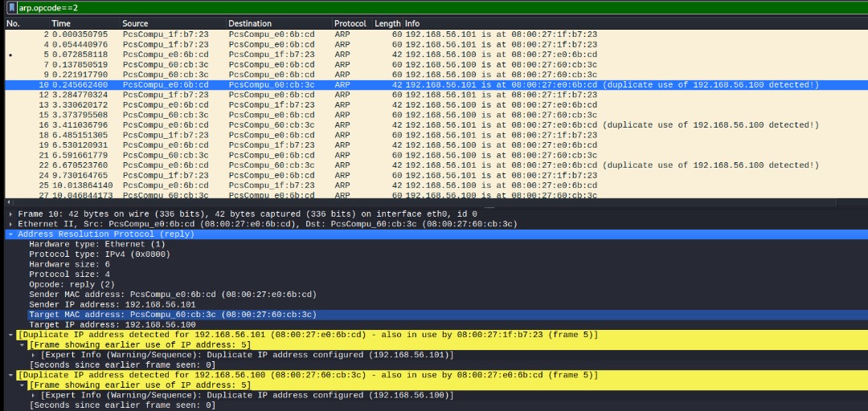This screenshot has height=411, width=868.
Task: Select packet number 5 in the list
Action: click(x=436, y=55)
